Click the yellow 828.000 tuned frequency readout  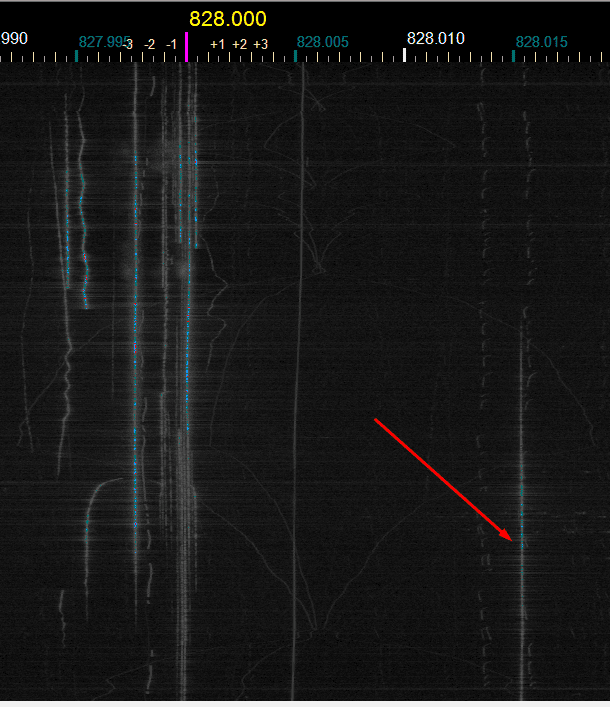pos(228,19)
